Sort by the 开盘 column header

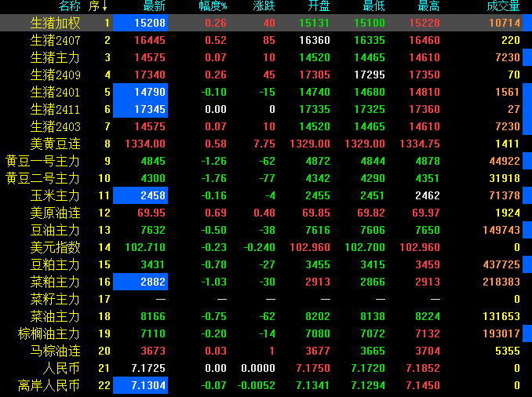(319, 5)
